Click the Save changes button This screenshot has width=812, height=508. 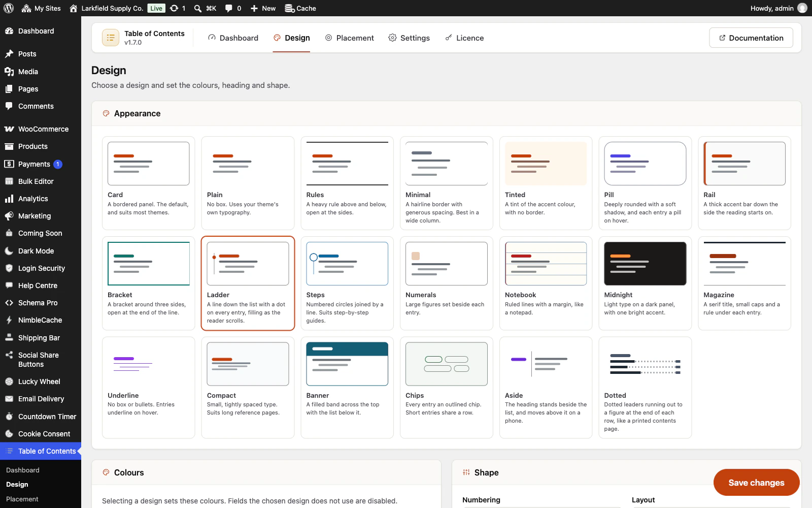tap(756, 483)
